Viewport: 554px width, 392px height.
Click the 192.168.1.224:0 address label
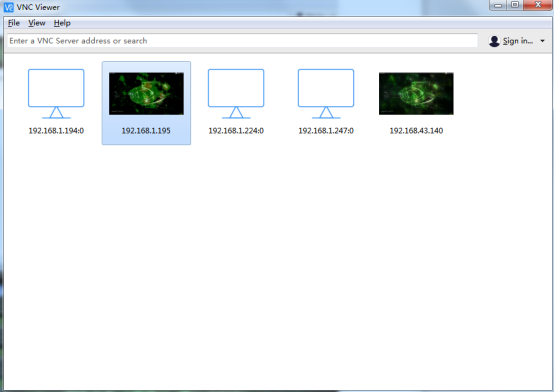pos(236,131)
